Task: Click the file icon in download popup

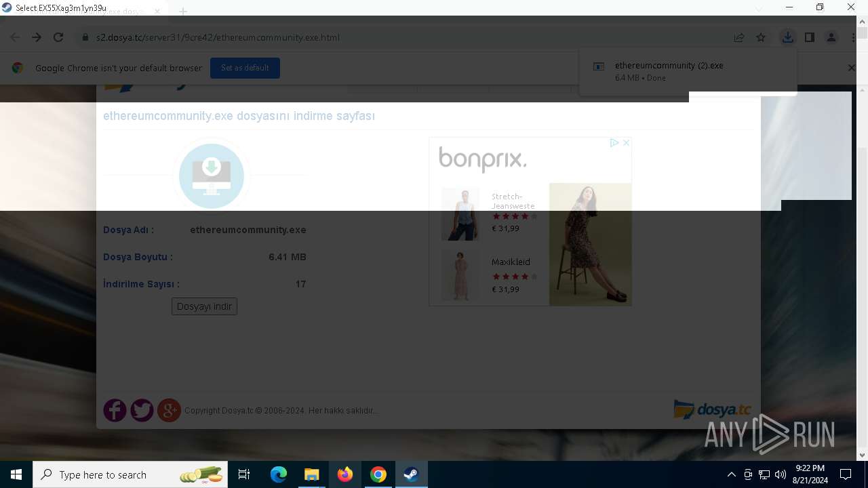Action: click(x=599, y=66)
